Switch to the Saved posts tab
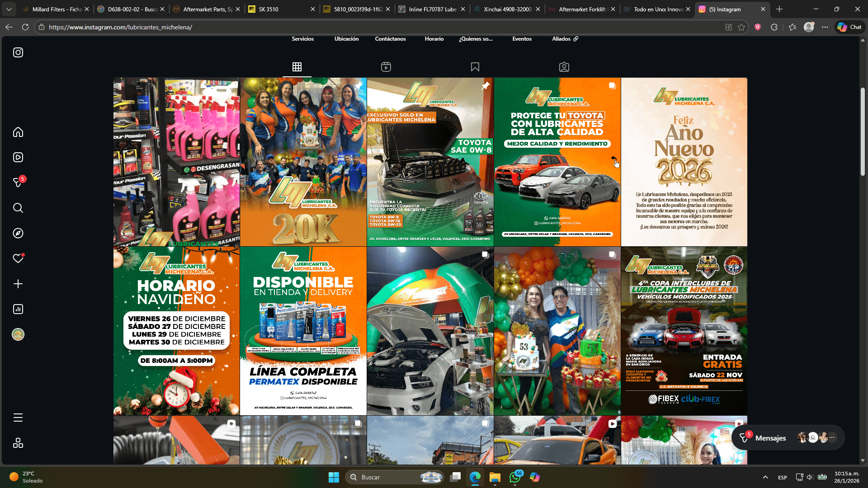868x488 pixels. pos(475,67)
